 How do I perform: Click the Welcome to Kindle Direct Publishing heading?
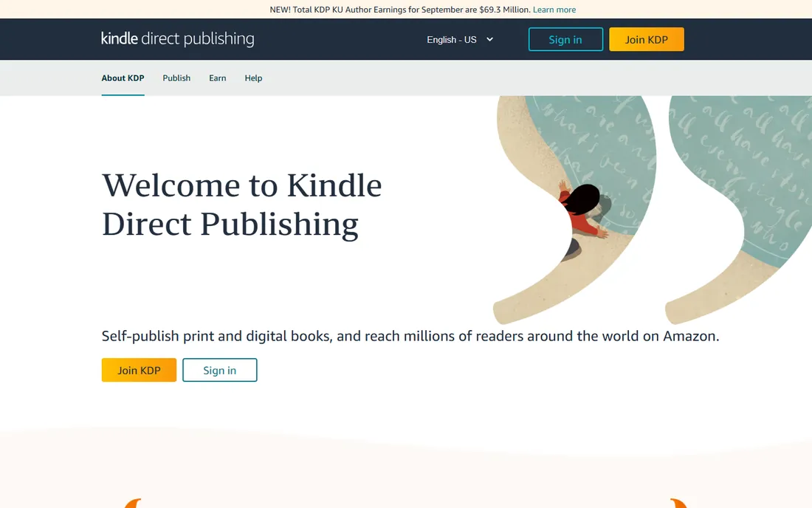(x=241, y=205)
